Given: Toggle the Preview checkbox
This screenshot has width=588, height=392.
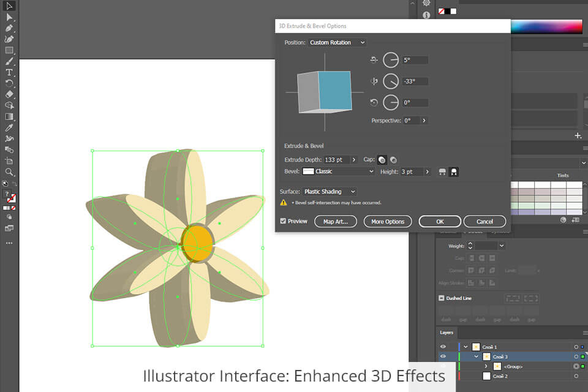Looking at the screenshot, I should [x=283, y=221].
